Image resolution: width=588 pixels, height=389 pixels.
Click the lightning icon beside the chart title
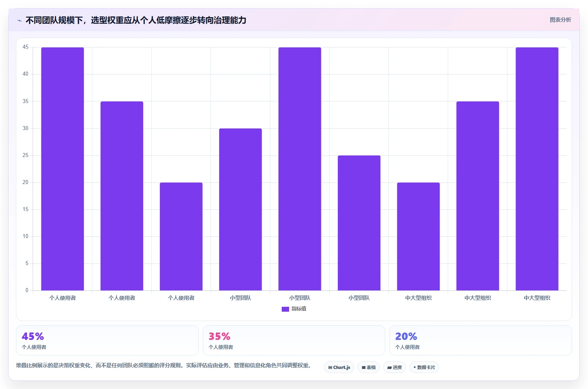pyautogui.click(x=19, y=20)
